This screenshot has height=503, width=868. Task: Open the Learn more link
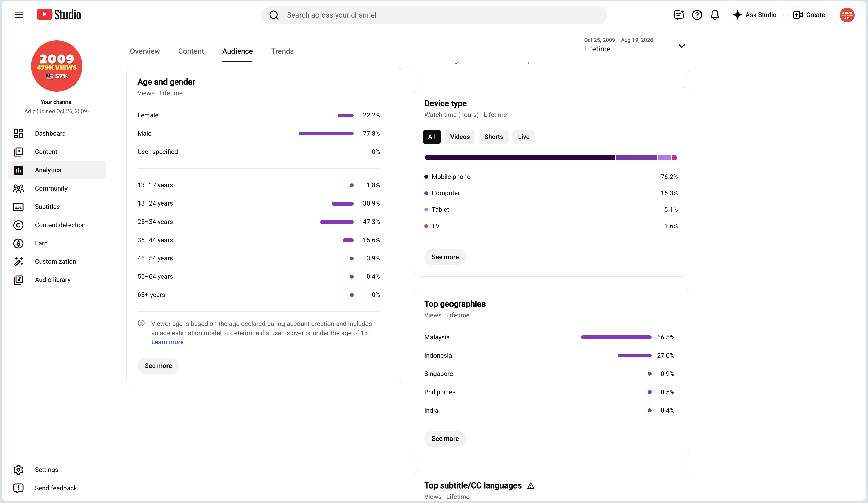[x=168, y=342]
